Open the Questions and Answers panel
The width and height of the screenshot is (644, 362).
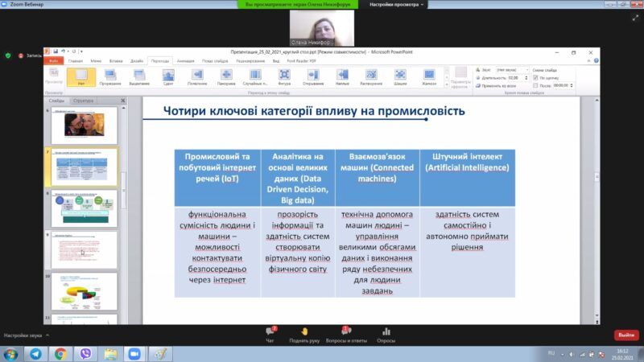[345, 334]
